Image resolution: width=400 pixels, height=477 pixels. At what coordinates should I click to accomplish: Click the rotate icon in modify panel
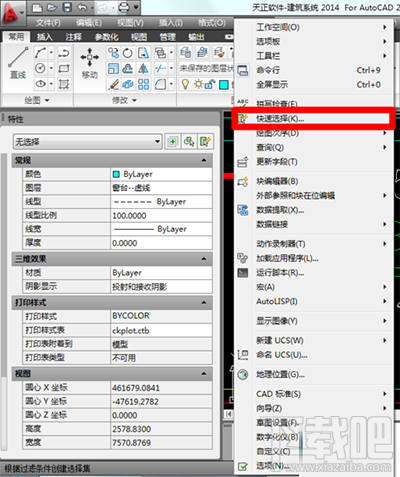[x=128, y=53]
